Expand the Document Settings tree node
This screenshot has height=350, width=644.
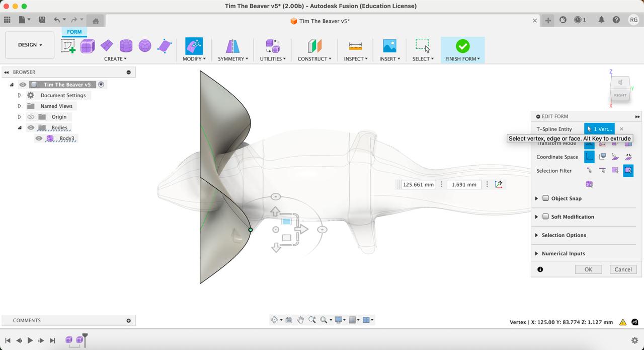point(20,95)
